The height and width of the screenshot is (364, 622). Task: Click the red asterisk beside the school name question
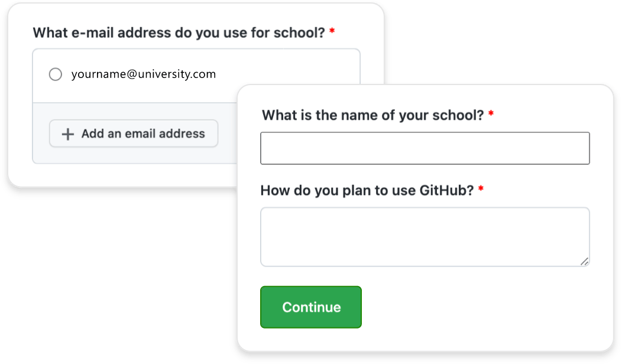[491, 113]
